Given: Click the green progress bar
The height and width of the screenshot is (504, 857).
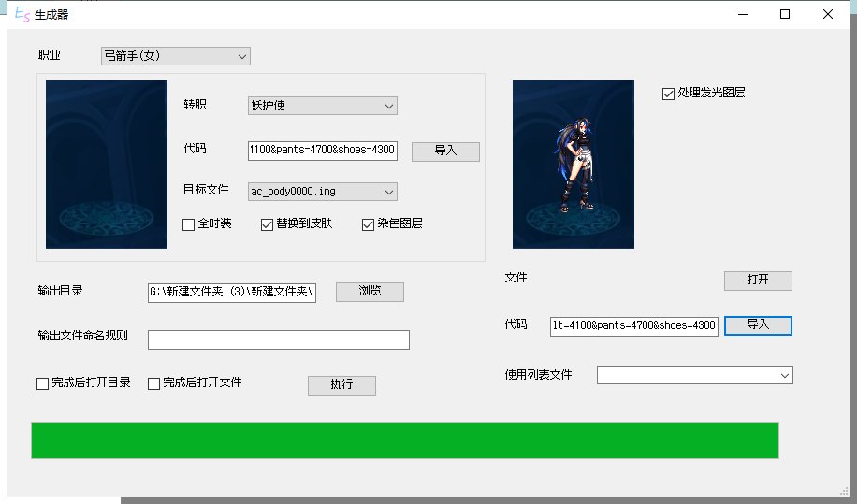Looking at the screenshot, I should point(405,440).
